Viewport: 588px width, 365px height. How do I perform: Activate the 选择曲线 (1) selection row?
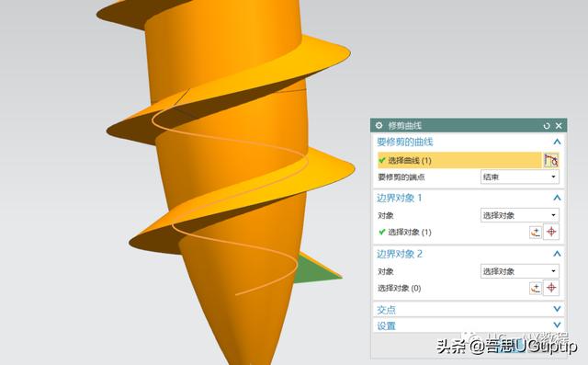[459, 160]
